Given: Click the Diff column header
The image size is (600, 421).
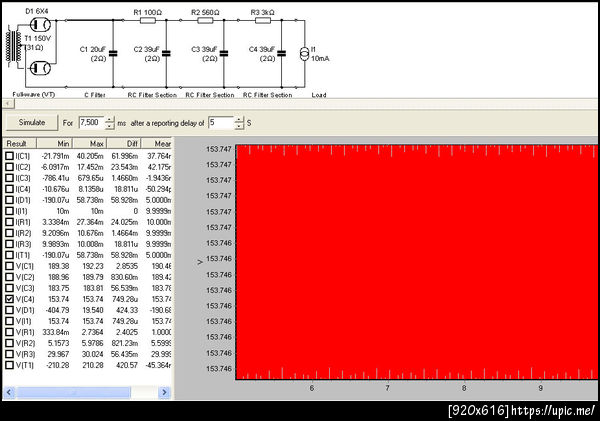Looking at the screenshot, I should pyautogui.click(x=124, y=144).
